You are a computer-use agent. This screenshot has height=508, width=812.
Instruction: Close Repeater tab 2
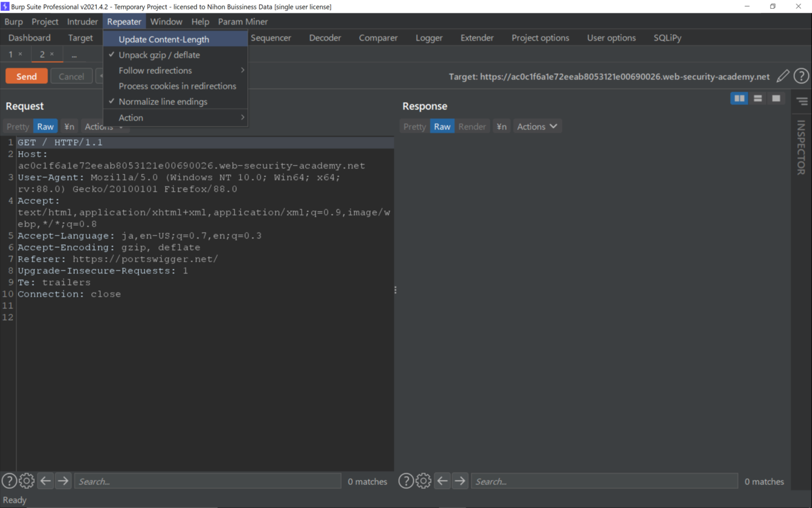coord(51,54)
